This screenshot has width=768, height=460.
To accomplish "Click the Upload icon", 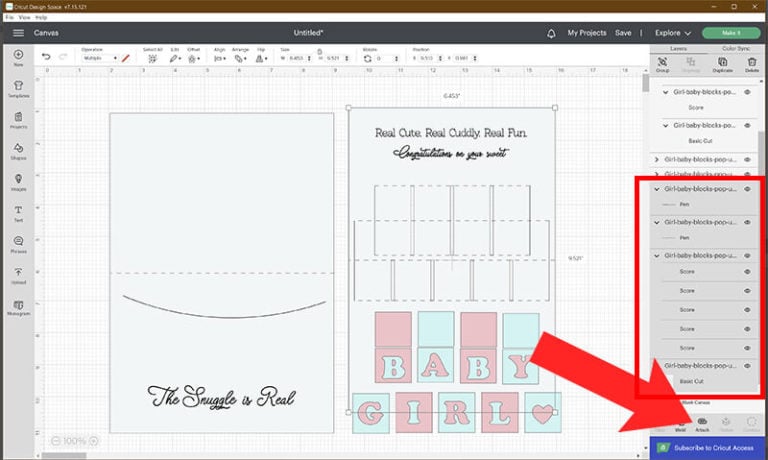I will tap(18, 272).
